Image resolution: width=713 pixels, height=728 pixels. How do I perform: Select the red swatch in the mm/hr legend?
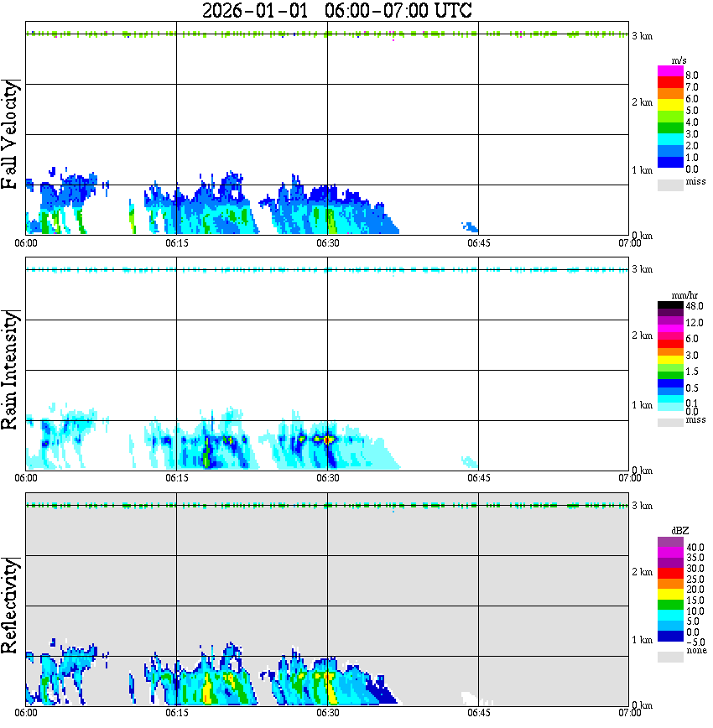(x=670, y=344)
